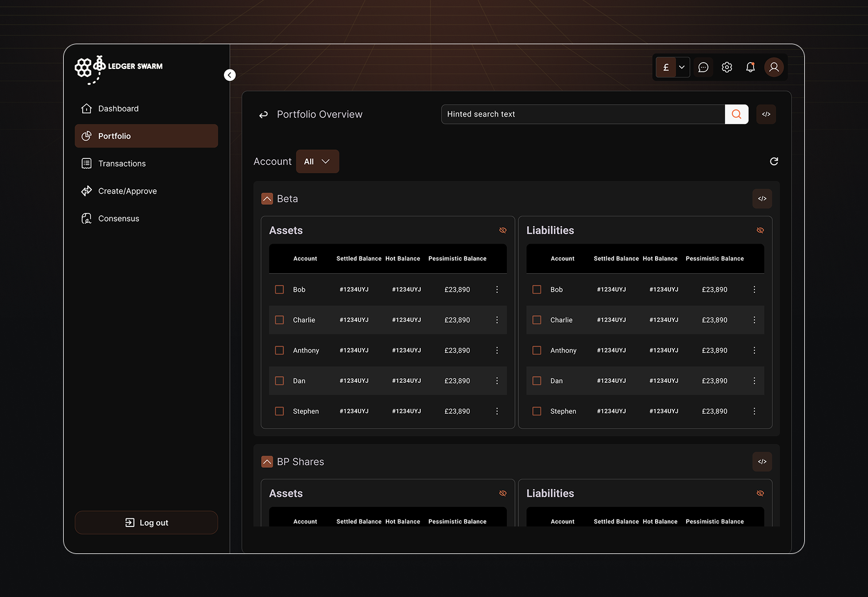Click the Create/Approve sidebar icon
Image resolution: width=868 pixels, height=597 pixels.
click(x=86, y=191)
